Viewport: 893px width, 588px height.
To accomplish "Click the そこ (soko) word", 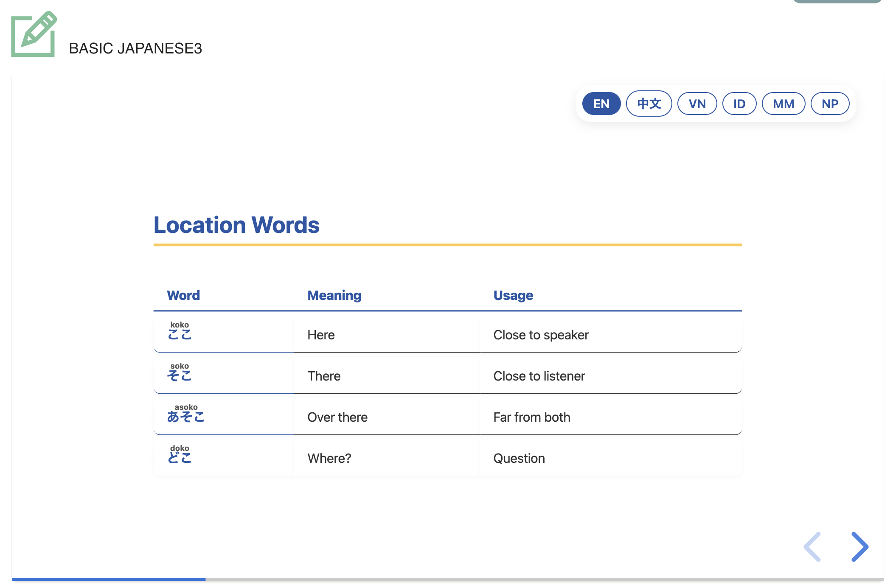I will (180, 375).
